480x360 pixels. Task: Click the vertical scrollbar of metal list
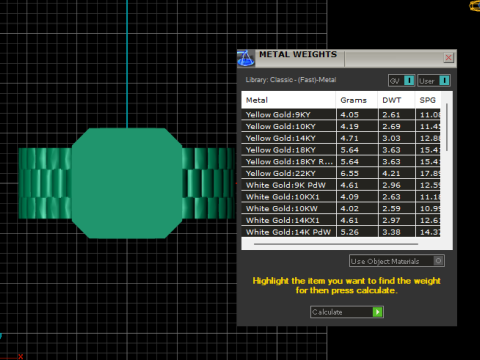pos(447,127)
